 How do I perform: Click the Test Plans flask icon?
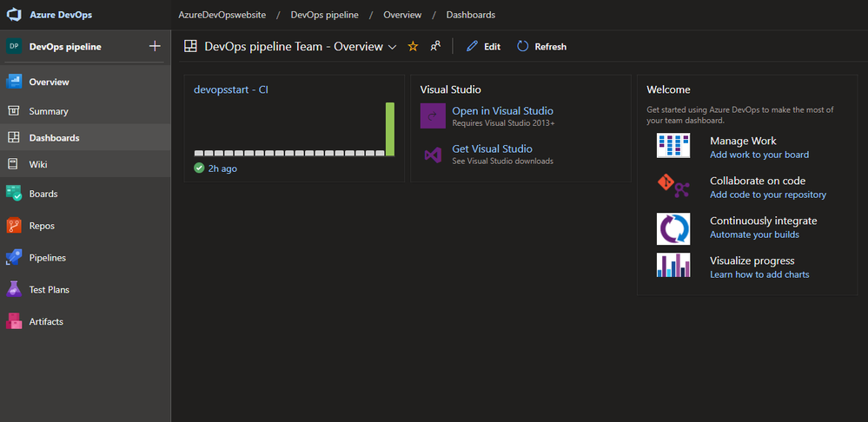tap(14, 289)
